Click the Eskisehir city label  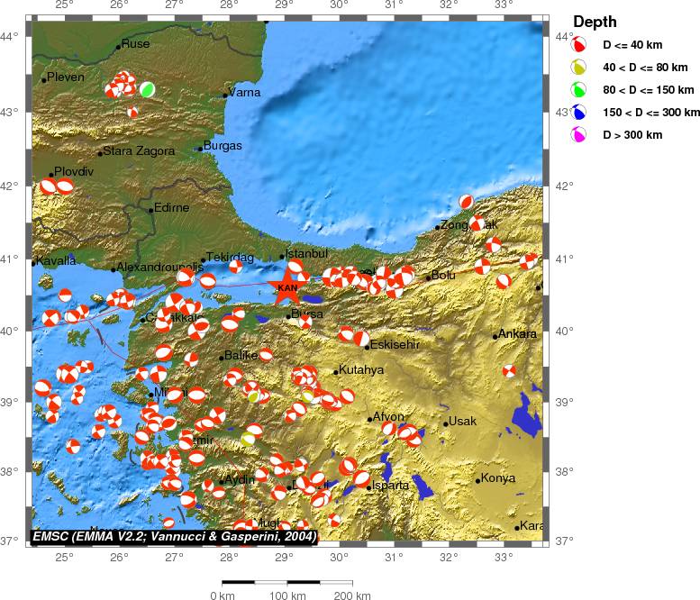click(395, 344)
